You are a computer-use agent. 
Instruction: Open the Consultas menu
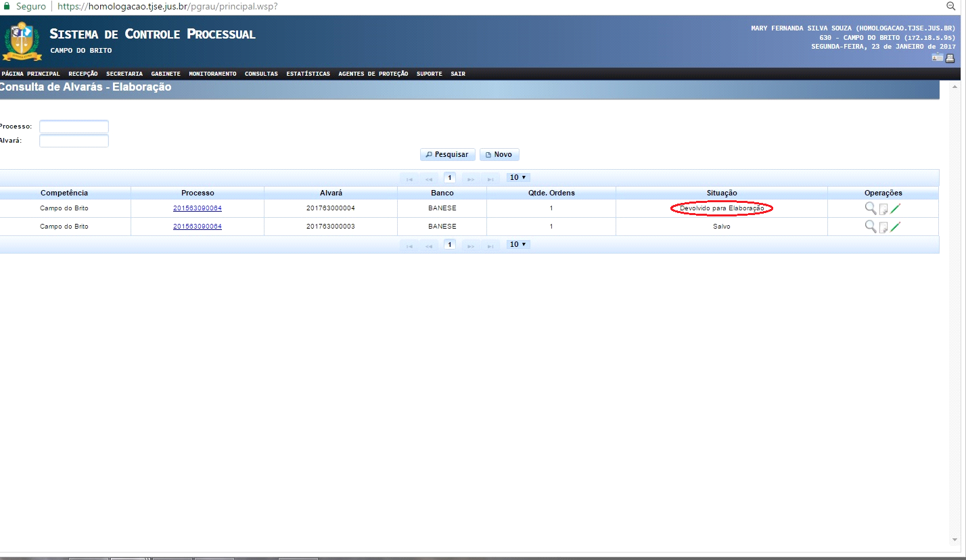[261, 74]
